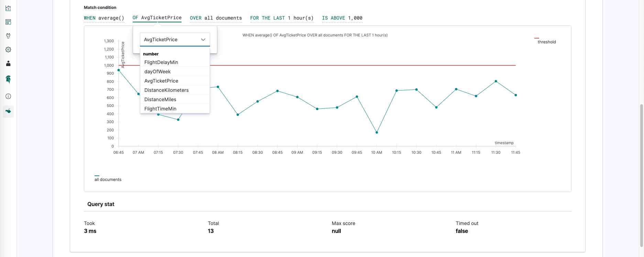This screenshot has width=644, height=257.
Task: Click the data point at 08:45
Action: (277, 91)
